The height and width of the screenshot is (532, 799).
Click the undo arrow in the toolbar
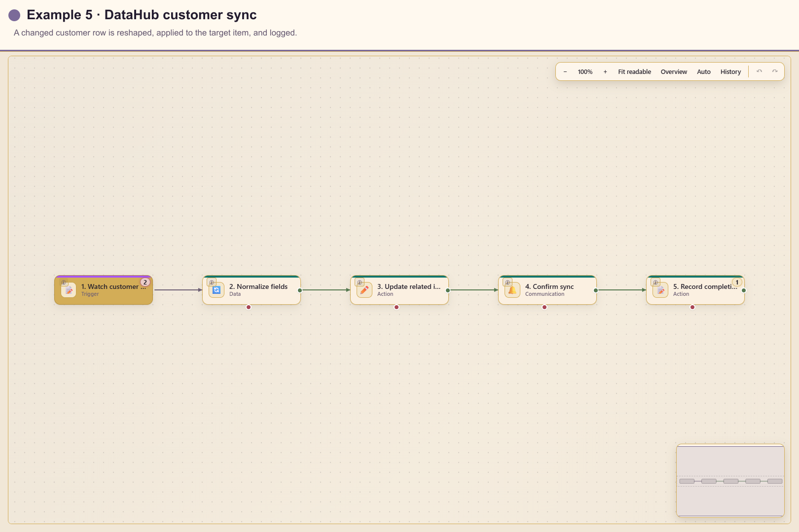[x=760, y=71]
